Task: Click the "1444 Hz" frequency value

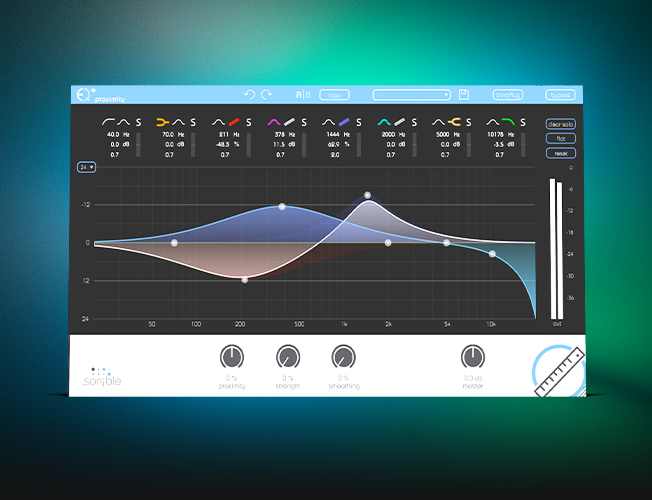Action: click(x=338, y=134)
